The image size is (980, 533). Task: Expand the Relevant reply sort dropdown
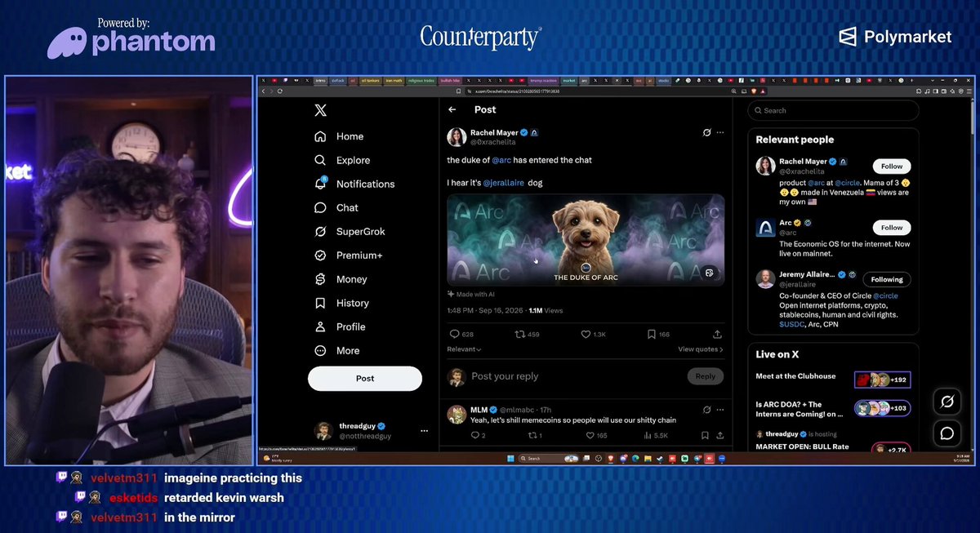click(464, 349)
